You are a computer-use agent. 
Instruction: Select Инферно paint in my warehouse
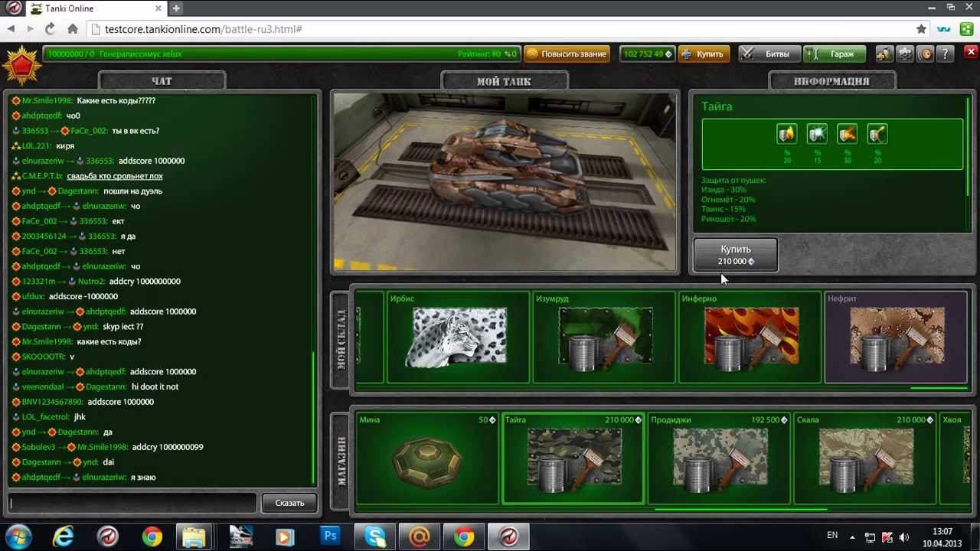point(750,337)
